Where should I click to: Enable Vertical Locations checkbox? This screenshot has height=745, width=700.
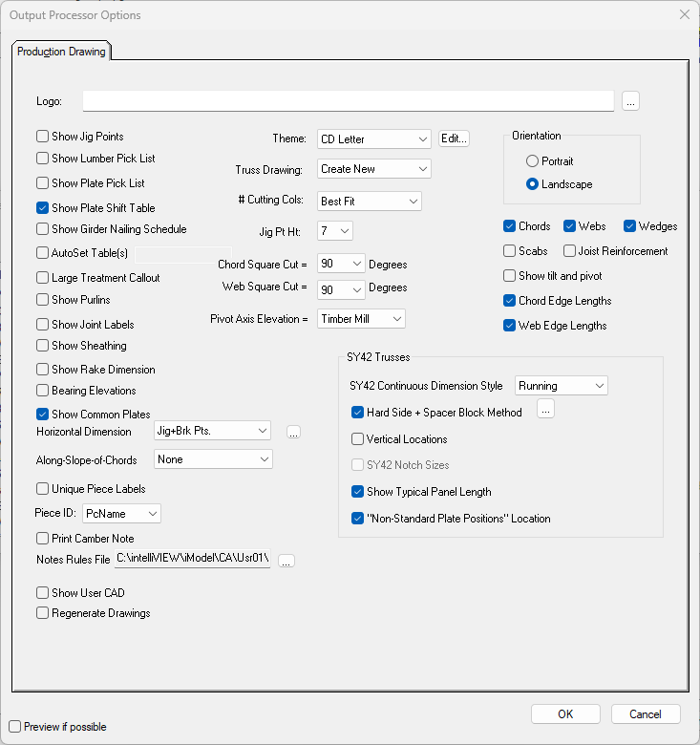point(357,438)
